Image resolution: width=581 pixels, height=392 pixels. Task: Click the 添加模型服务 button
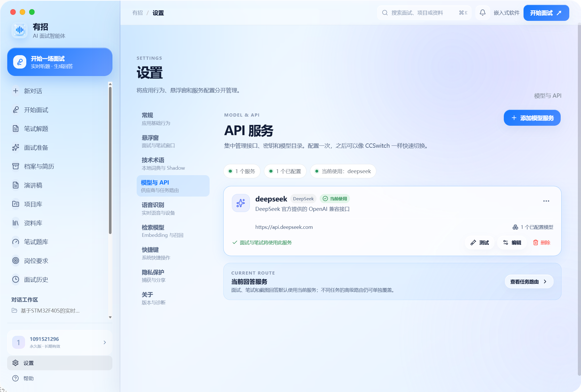(532, 118)
